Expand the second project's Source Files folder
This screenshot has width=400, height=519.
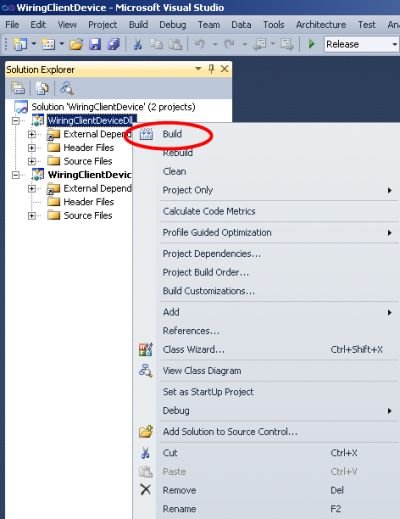click(32, 216)
